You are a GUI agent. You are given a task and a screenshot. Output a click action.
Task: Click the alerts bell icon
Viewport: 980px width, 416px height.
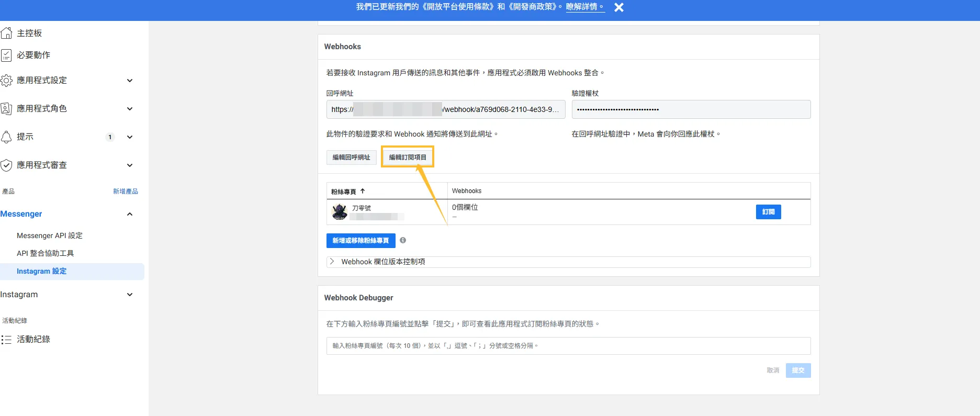(6, 137)
